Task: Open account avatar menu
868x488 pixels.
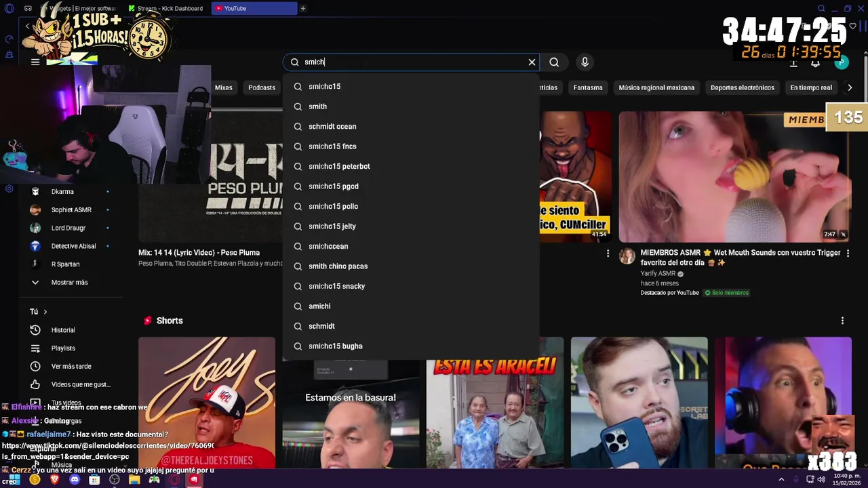Action: coord(842,62)
